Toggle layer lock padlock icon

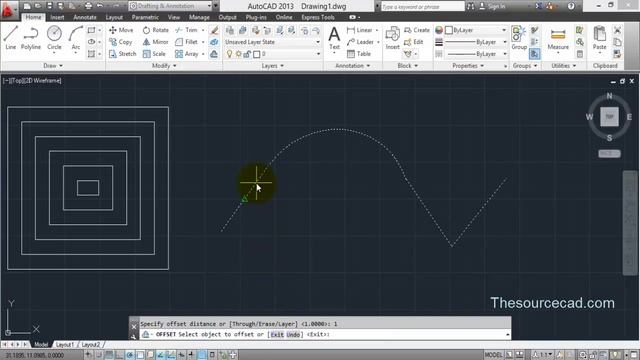coord(247,54)
